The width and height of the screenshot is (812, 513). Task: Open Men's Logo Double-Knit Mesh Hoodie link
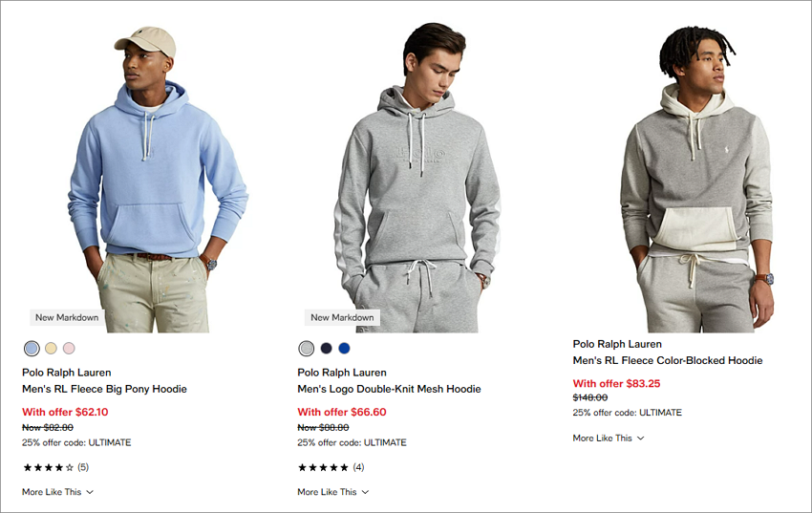[x=389, y=389]
